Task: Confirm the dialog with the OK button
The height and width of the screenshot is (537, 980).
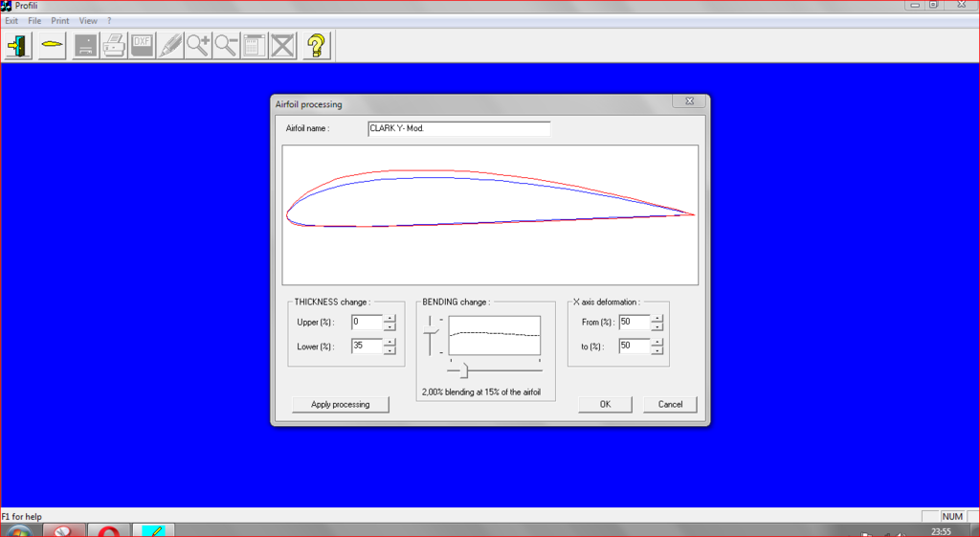Action: (x=605, y=404)
